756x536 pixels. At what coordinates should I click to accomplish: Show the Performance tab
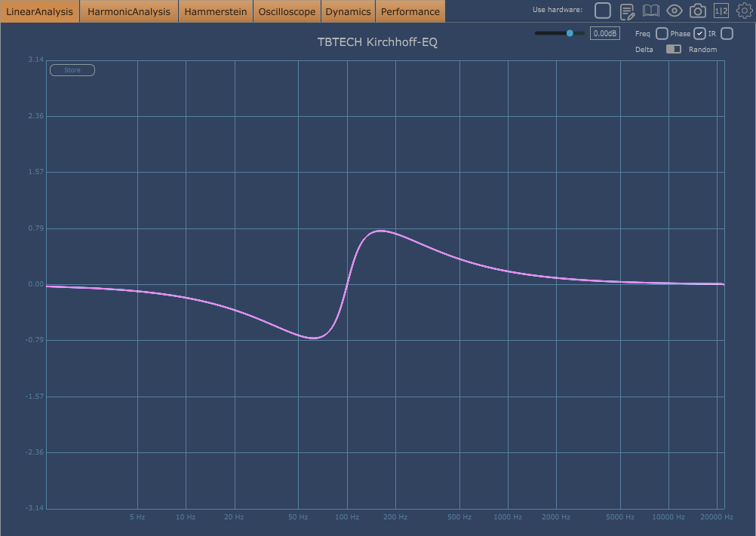pos(410,11)
